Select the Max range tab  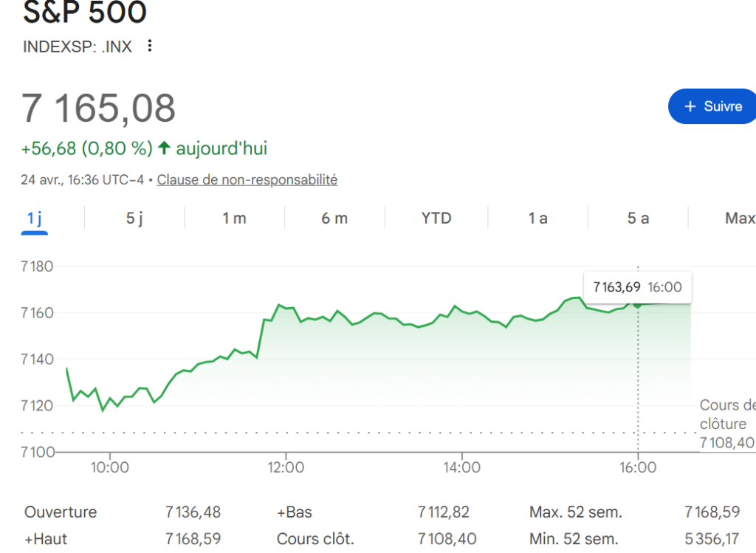(739, 219)
